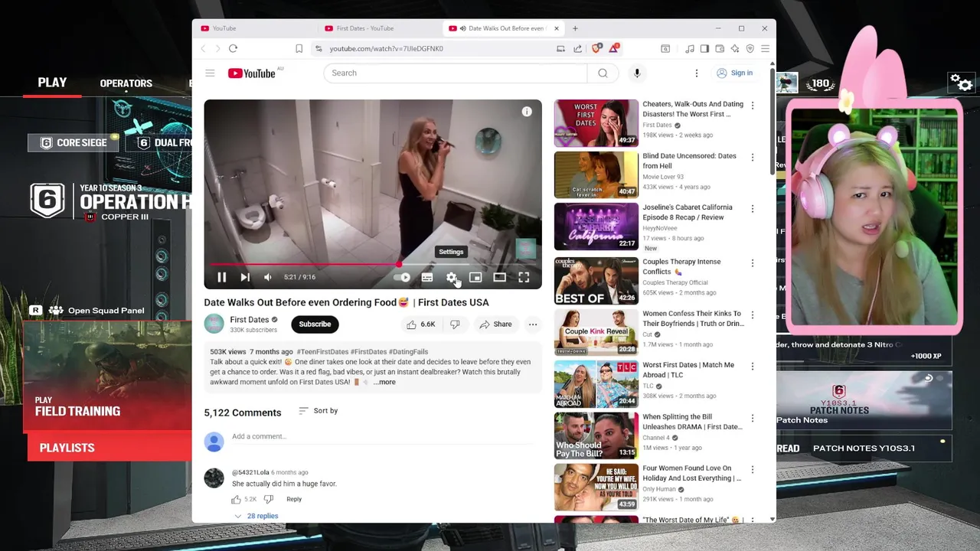Viewport: 980px width, 551px height.
Task: Select the PLAY tab in the game window
Action: 52,83
